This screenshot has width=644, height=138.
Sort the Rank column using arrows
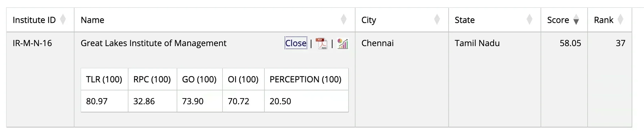(x=620, y=20)
